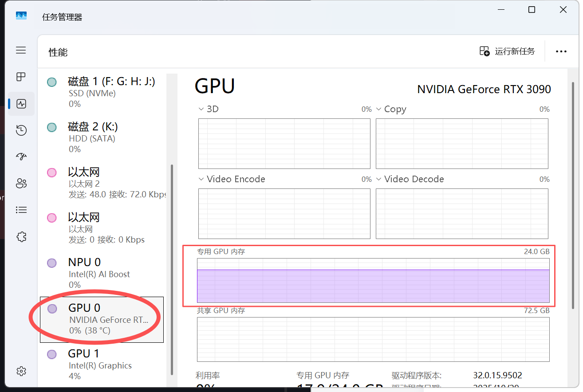The height and width of the screenshot is (392, 583).
Task: Select the Performance page icon
Action: pyautogui.click(x=21, y=104)
